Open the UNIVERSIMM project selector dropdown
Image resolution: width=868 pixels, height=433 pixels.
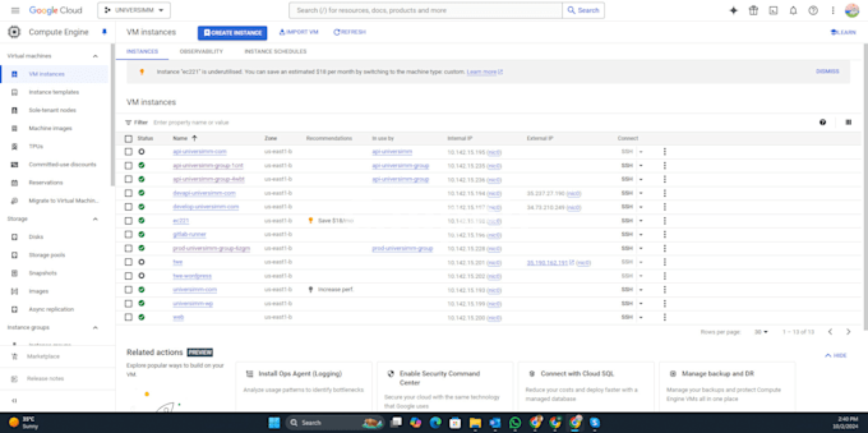[134, 10]
